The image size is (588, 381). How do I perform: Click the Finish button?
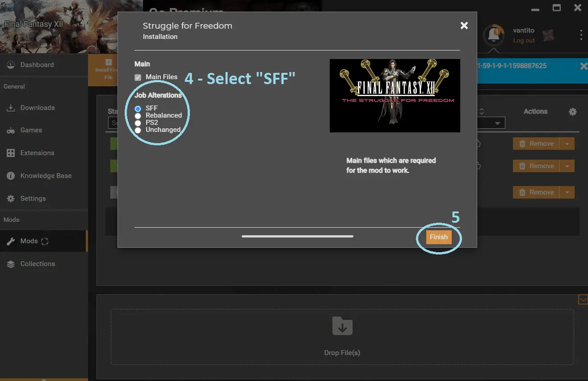point(439,237)
